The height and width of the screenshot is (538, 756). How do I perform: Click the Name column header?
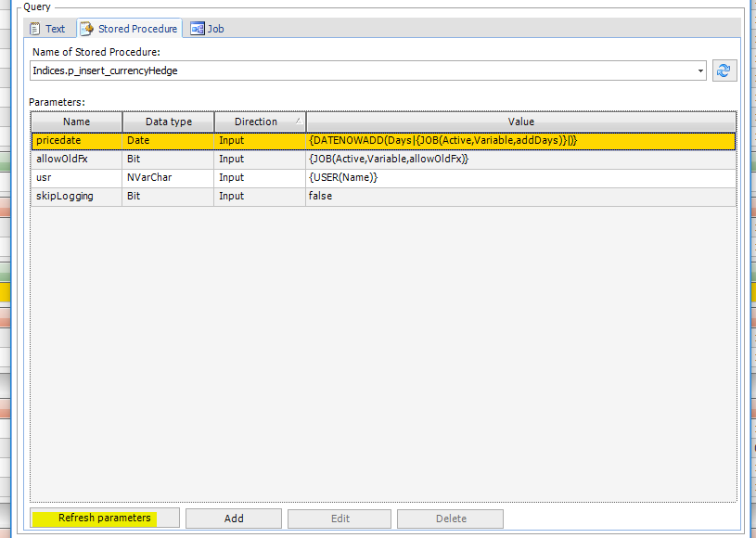tap(76, 122)
